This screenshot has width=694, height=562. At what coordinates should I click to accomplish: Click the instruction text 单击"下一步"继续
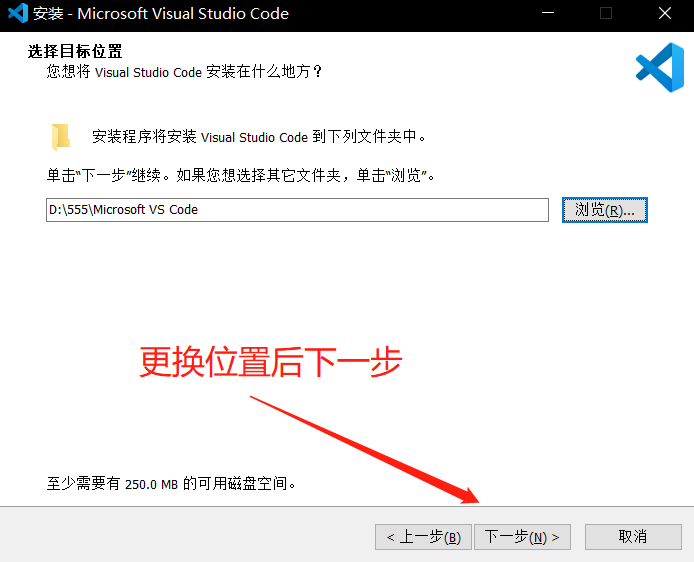108,176
